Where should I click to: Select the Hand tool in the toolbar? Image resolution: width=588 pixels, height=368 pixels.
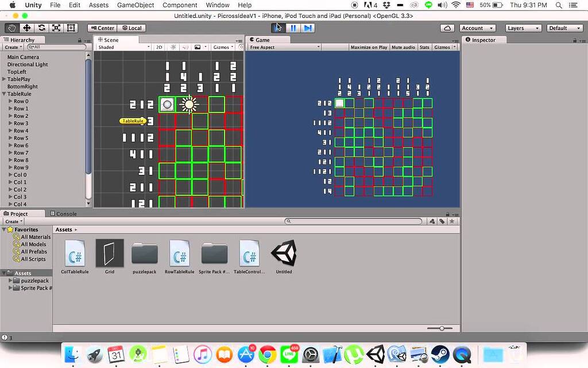click(11, 28)
